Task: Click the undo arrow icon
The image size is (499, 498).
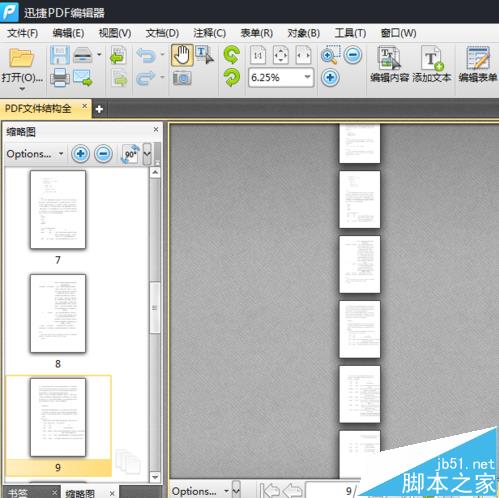Action: pyautogui.click(x=146, y=55)
